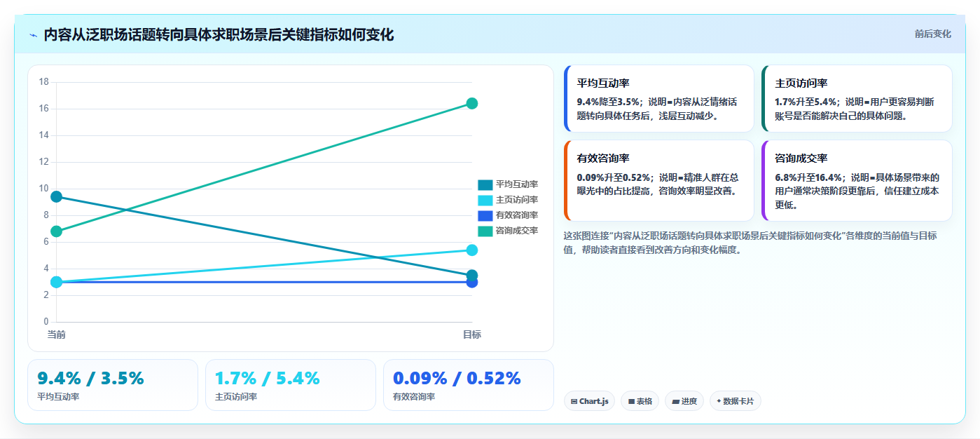Click the 当前 x-axis label
The height and width of the screenshot is (439, 980).
coord(57,335)
